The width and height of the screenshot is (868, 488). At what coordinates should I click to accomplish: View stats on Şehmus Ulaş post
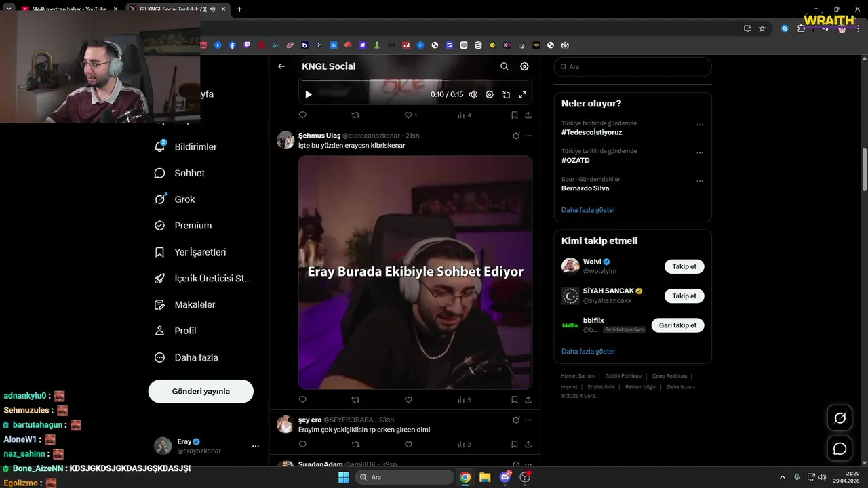465,400
